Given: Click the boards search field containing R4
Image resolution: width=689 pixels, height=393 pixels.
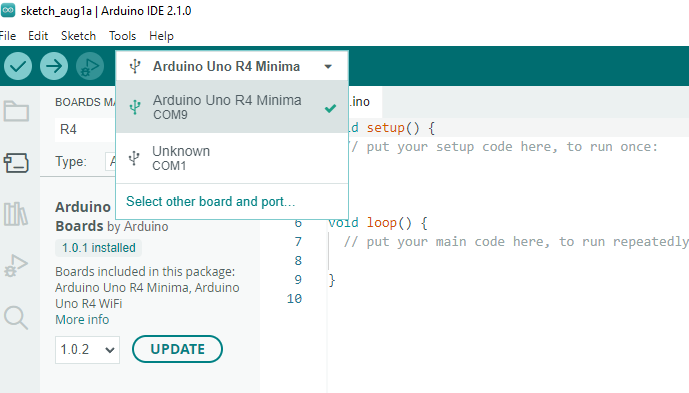Looking at the screenshot, I should coord(85,130).
